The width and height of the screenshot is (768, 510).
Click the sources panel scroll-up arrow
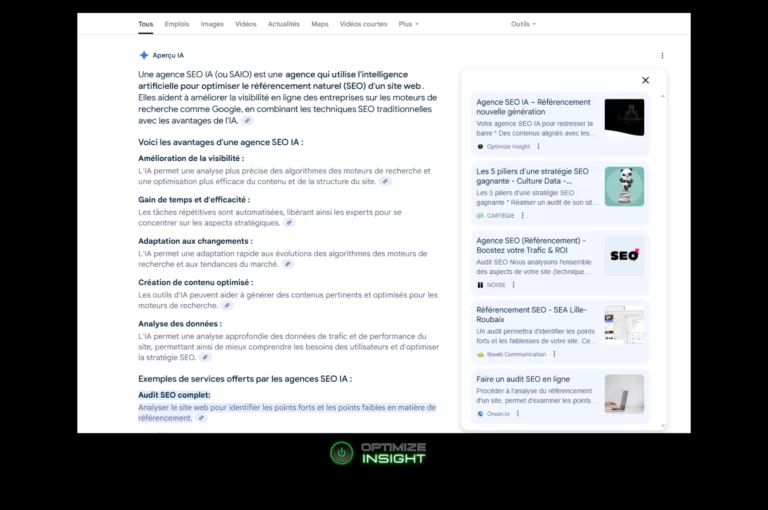tap(663, 96)
